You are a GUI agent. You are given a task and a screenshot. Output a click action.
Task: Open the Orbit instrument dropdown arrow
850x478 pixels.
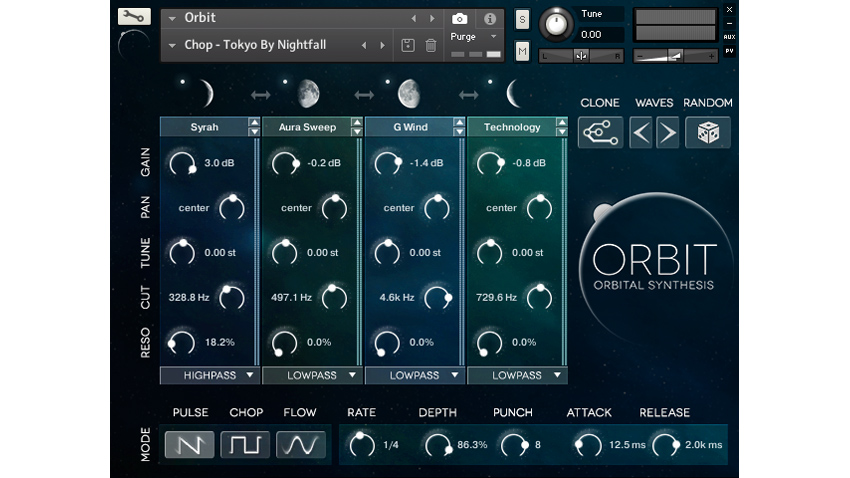[x=172, y=19]
